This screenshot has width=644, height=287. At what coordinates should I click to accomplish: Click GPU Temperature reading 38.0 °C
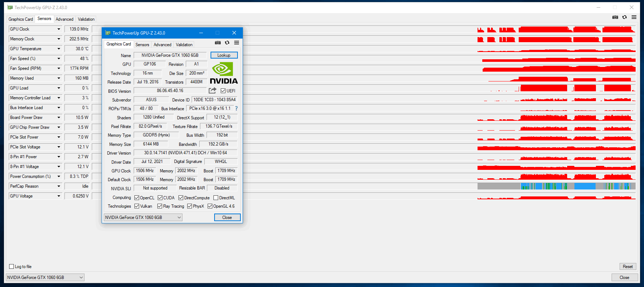tap(77, 49)
